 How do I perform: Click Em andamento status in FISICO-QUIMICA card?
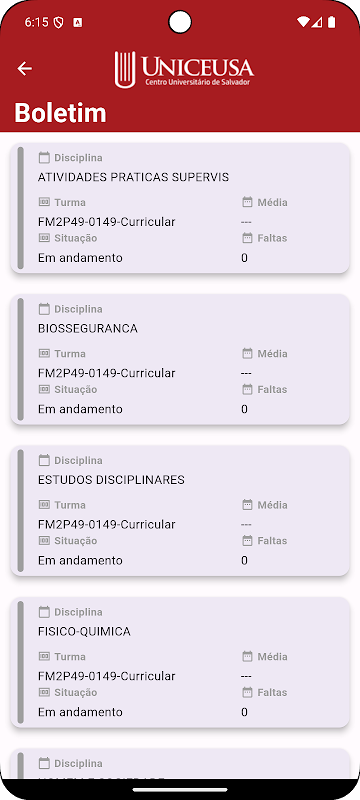coord(80,712)
